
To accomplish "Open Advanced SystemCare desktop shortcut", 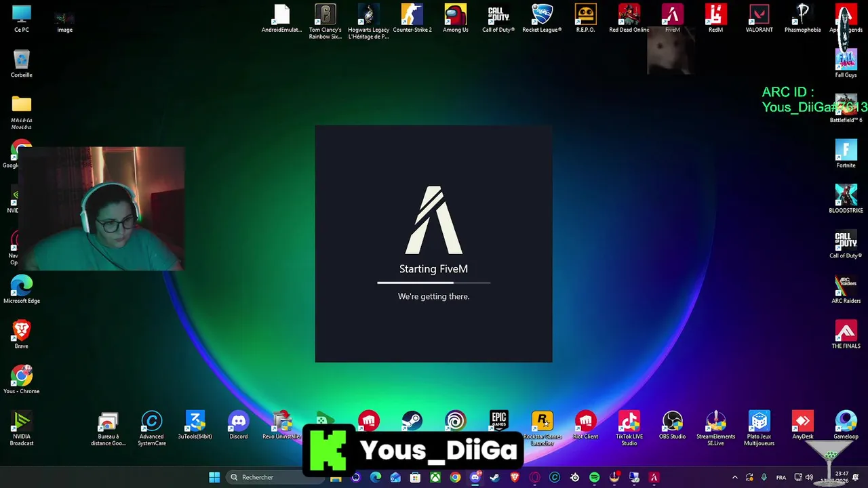I will (152, 429).
